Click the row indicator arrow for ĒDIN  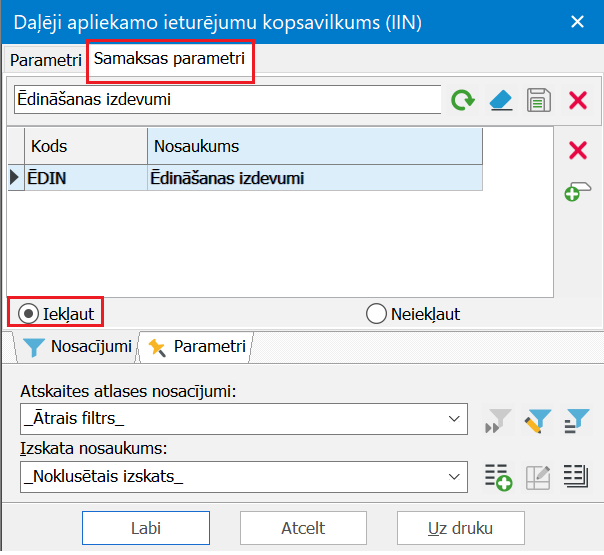16,178
